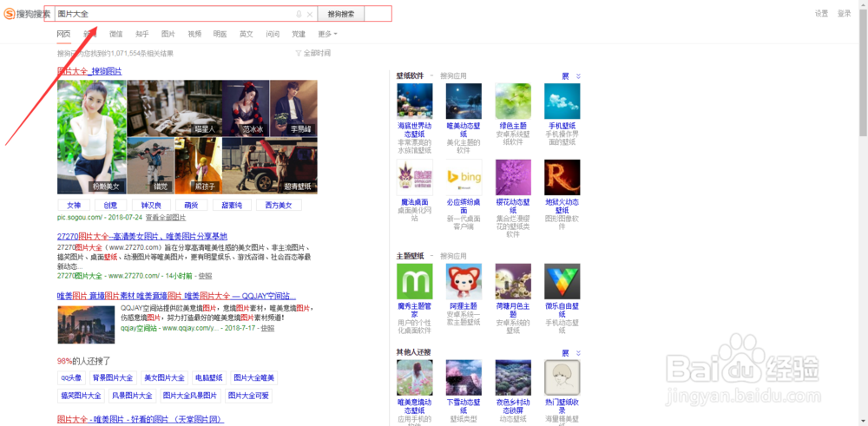Open the 超清壁纸 jeep image thumbnail
Image resolution: width=868 pixels, height=426 pixels.
point(270,166)
